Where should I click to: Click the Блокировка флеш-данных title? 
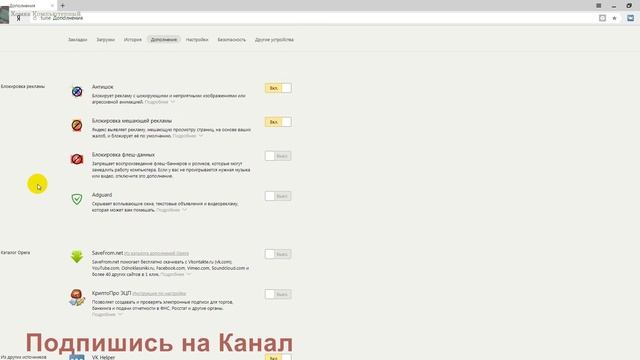(x=123, y=155)
